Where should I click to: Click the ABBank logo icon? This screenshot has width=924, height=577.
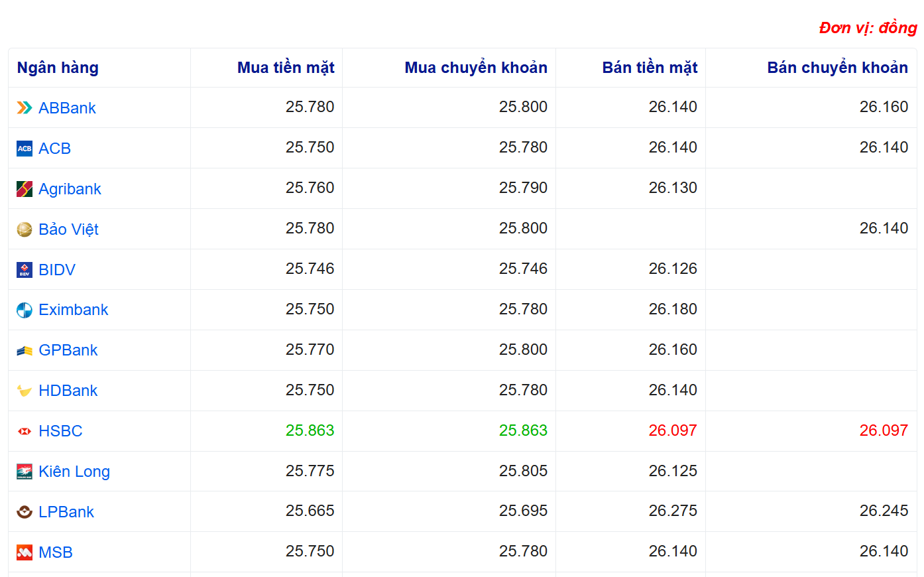(x=25, y=108)
